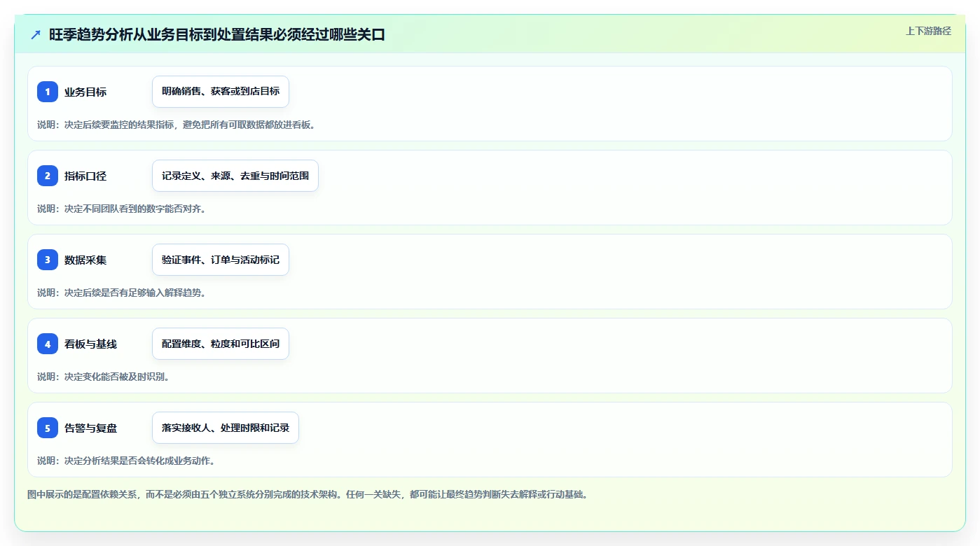Image resolution: width=980 pixels, height=546 pixels.
Task: Click the step label 指标口径
Action: pos(85,176)
